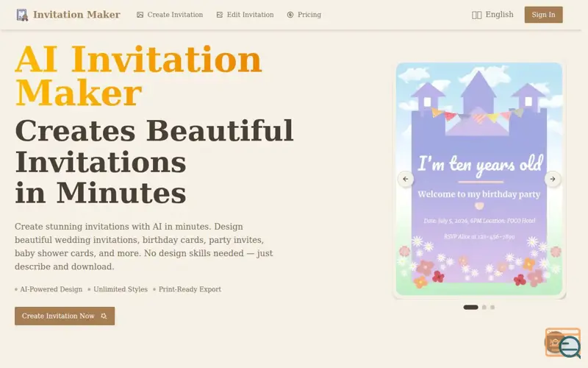Go to the Pricing page
This screenshot has height=368, width=588.
point(304,15)
